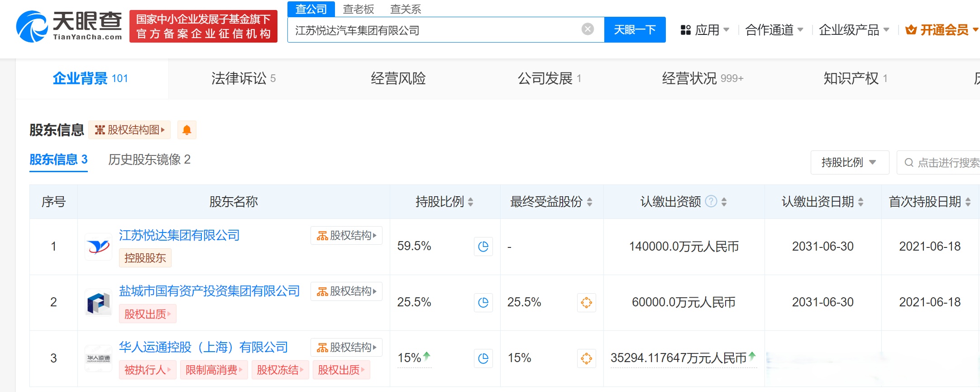
Task: Switch to 知识产权 tab
Action: [855, 78]
